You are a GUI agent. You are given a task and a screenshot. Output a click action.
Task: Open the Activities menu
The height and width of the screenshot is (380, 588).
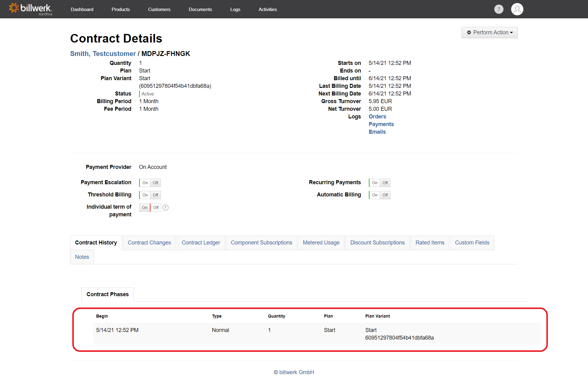(x=268, y=9)
